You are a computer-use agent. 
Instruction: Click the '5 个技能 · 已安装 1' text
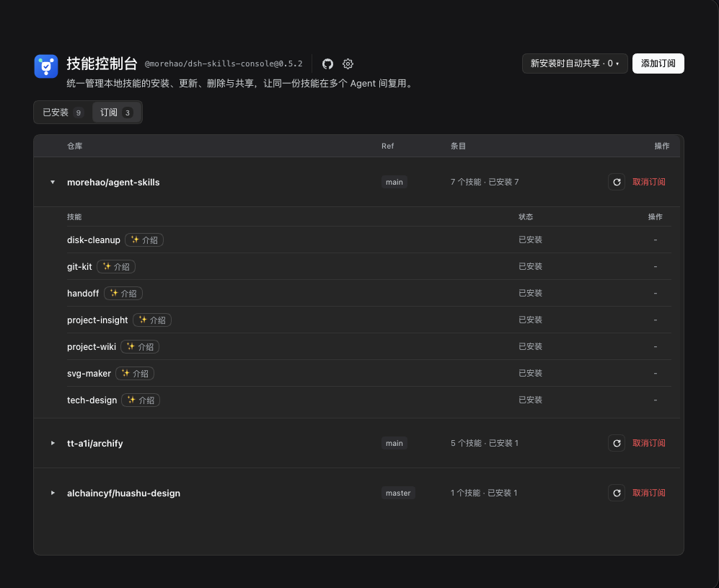(x=485, y=443)
